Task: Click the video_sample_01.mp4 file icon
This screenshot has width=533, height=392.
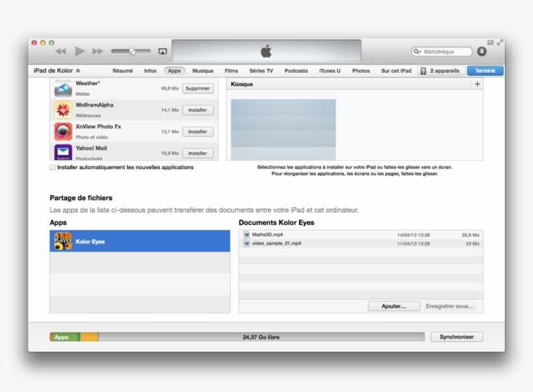Action: click(x=247, y=243)
